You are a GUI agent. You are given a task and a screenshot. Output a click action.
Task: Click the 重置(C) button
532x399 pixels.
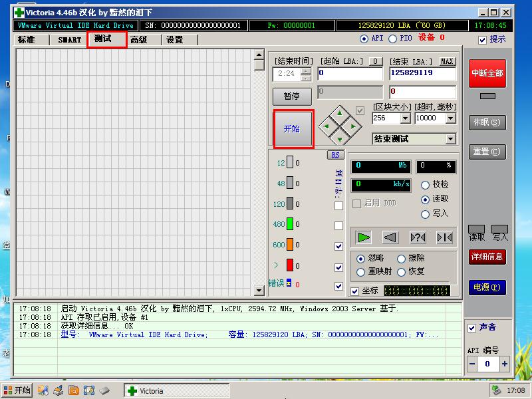pos(487,152)
